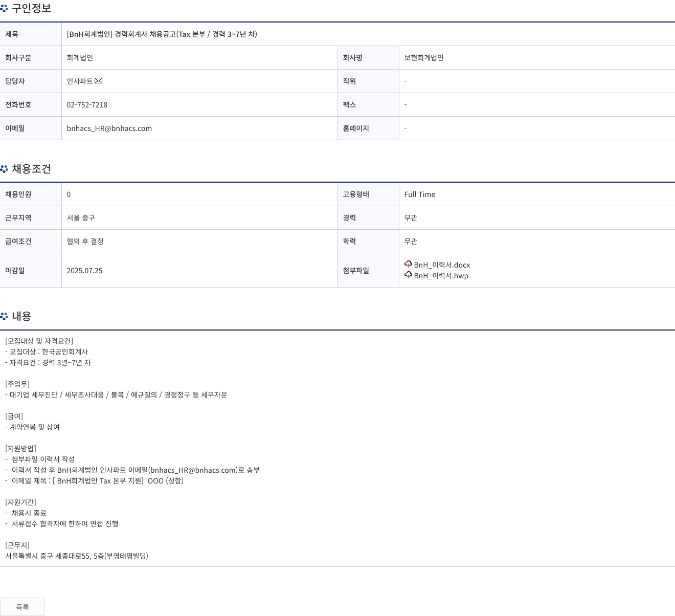
Task: Click the 전화번호 label cell
Action: (31, 105)
